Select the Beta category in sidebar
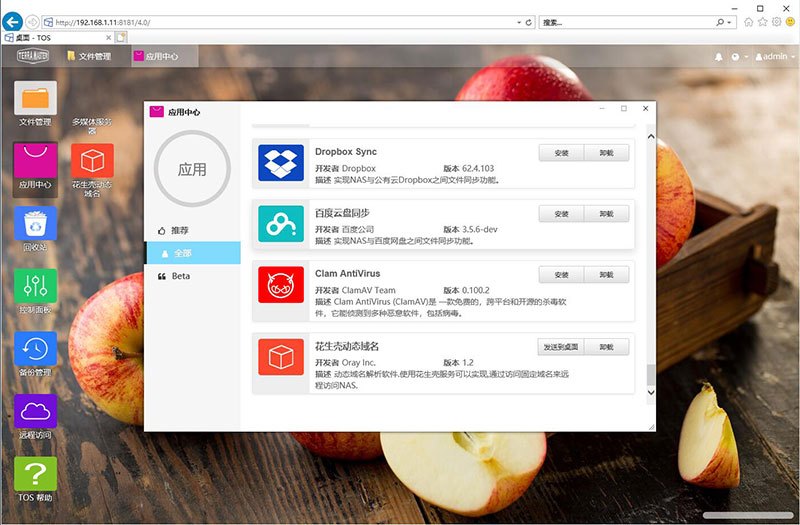Viewport: 800px width, 525px height. click(x=193, y=276)
